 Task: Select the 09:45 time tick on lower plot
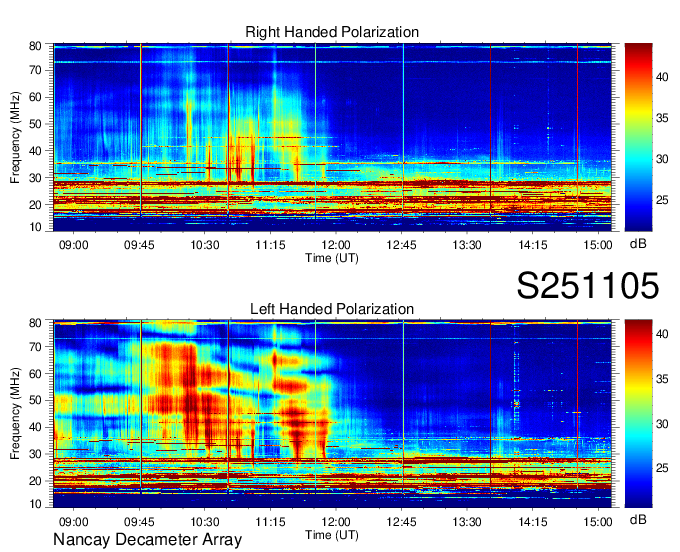[x=139, y=521]
